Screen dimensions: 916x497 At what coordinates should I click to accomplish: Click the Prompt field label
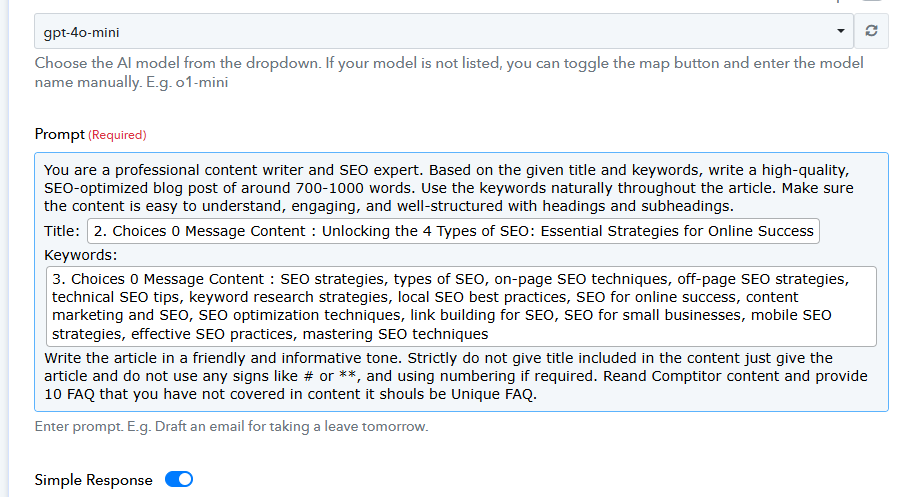click(60, 134)
